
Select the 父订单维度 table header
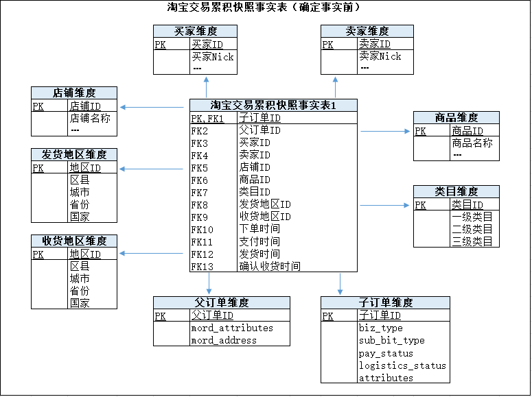coord(222,303)
